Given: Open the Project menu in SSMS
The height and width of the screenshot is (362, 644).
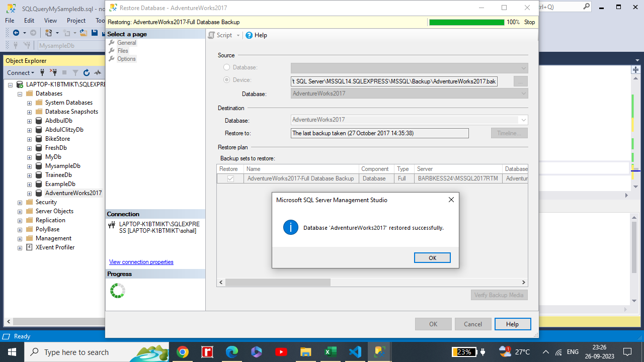Looking at the screenshot, I should 76,21.
